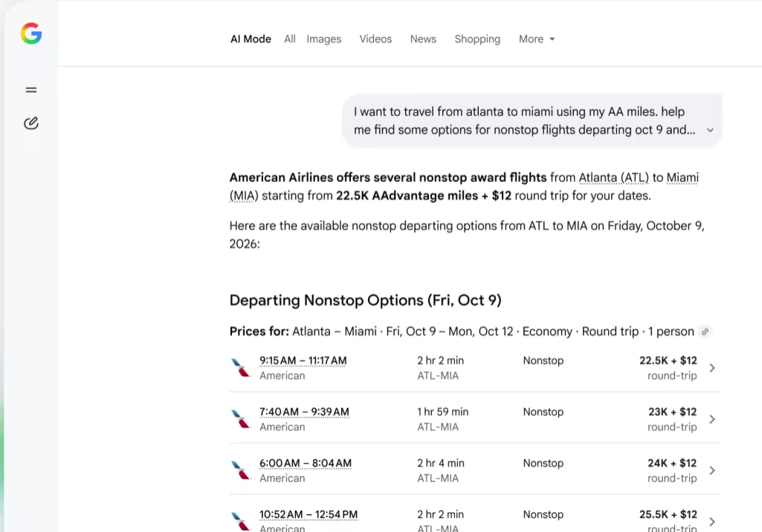Click the '24K + $12' price
This screenshot has width=762, height=532.
click(672, 463)
